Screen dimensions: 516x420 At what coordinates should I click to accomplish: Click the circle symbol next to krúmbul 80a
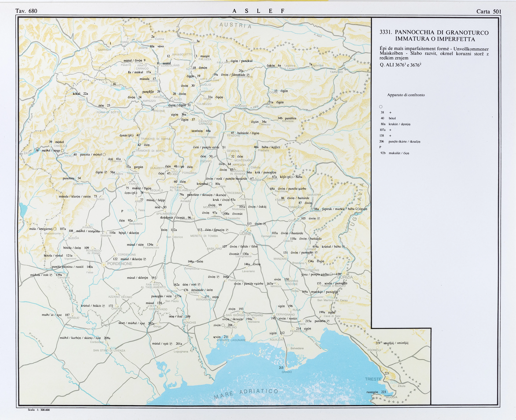pyautogui.click(x=211, y=184)
